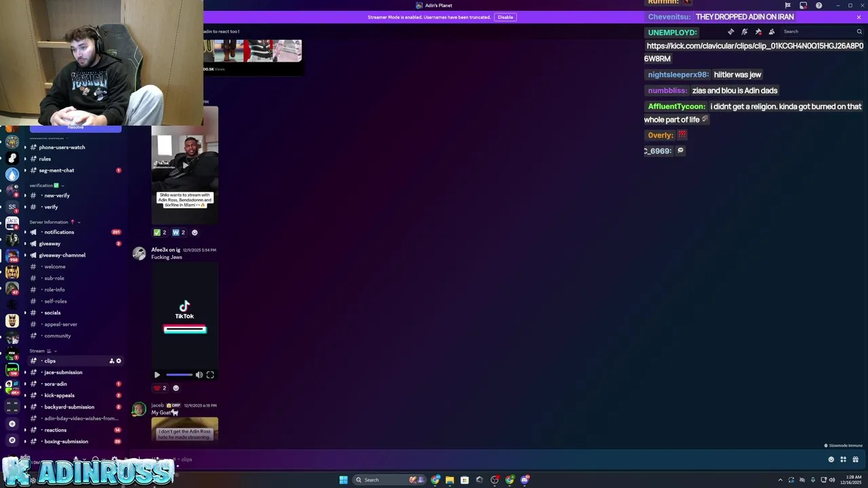868x488 pixels.
Task: Toggle the red reaction under TikTok video
Action: (160, 388)
